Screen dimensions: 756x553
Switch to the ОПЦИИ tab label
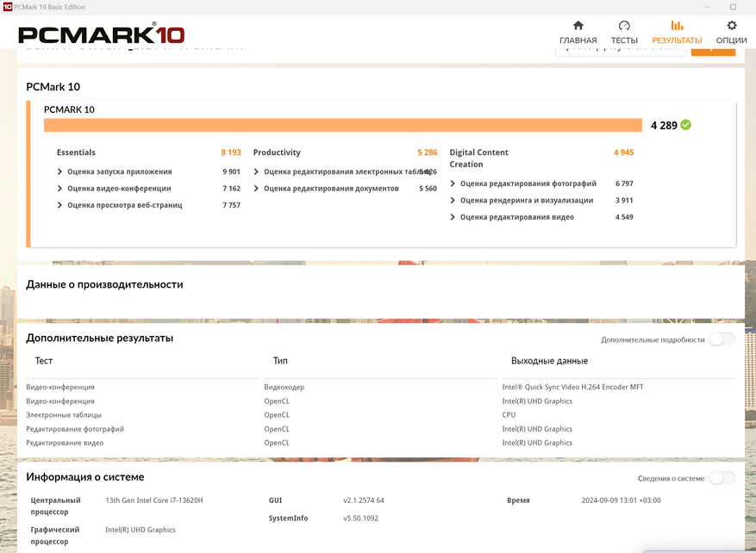point(731,40)
